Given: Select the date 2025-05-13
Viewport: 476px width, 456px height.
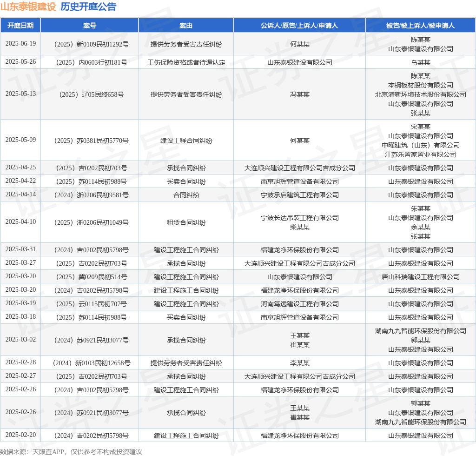Looking at the screenshot, I should click(20, 94).
